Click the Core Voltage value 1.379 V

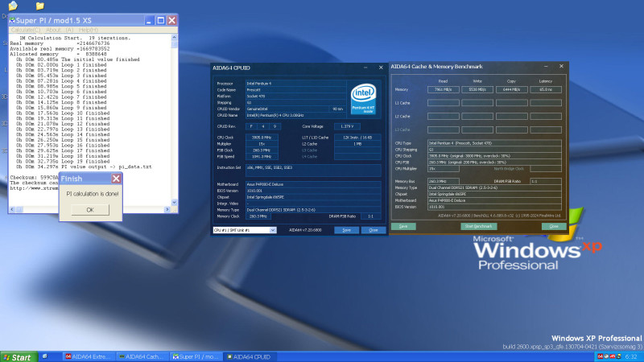(347, 126)
